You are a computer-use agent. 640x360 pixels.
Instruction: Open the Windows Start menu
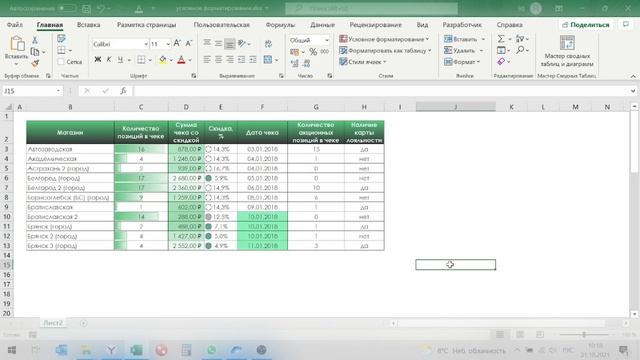point(12,350)
